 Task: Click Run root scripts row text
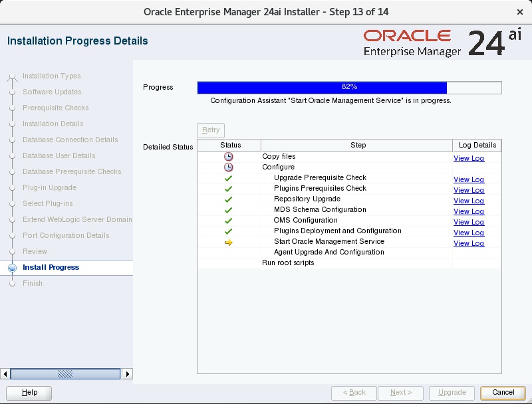288,262
